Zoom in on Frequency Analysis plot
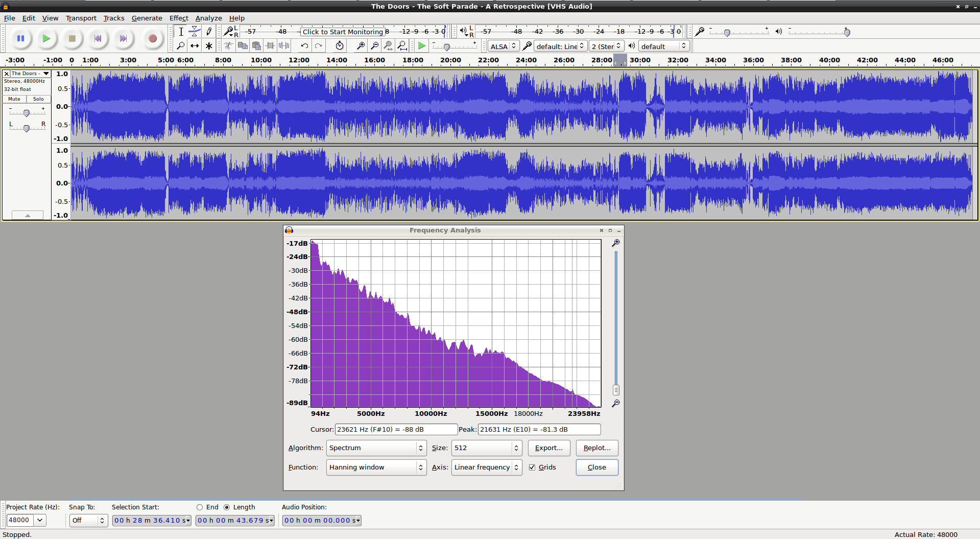The width and height of the screenshot is (980, 539). click(616, 243)
